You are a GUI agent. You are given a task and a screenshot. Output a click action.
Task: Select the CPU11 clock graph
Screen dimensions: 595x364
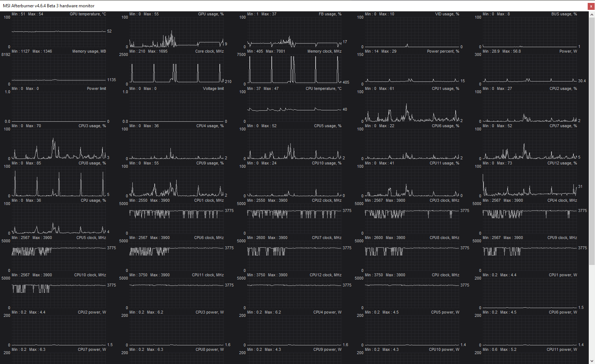[177, 293]
